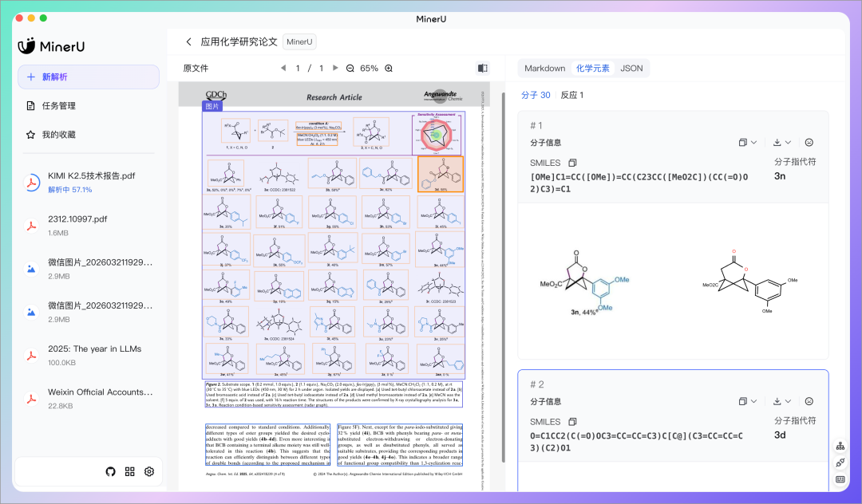This screenshot has width=862, height=504.
Task: Report molecule #2 with sad face icon
Action: (809, 401)
